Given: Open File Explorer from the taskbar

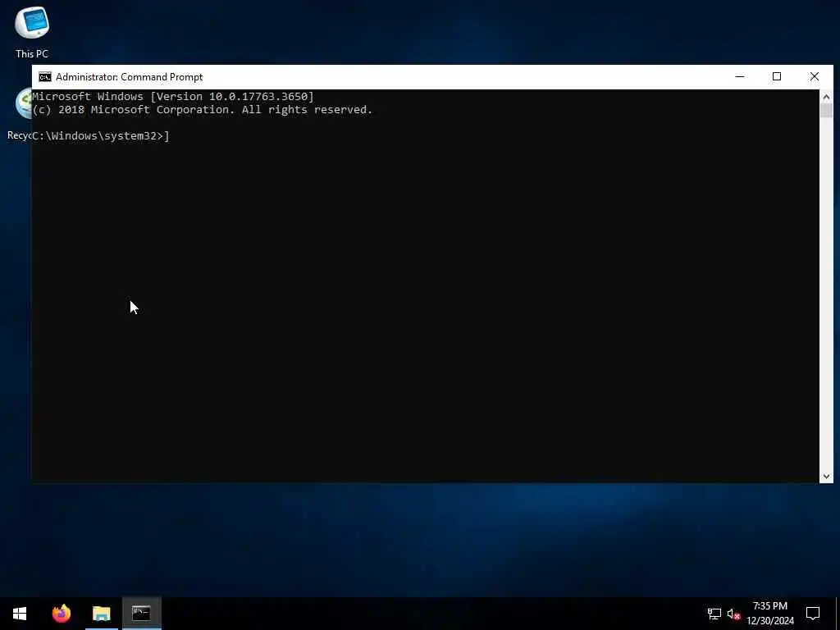Looking at the screenshot, I should pos(101,614).
